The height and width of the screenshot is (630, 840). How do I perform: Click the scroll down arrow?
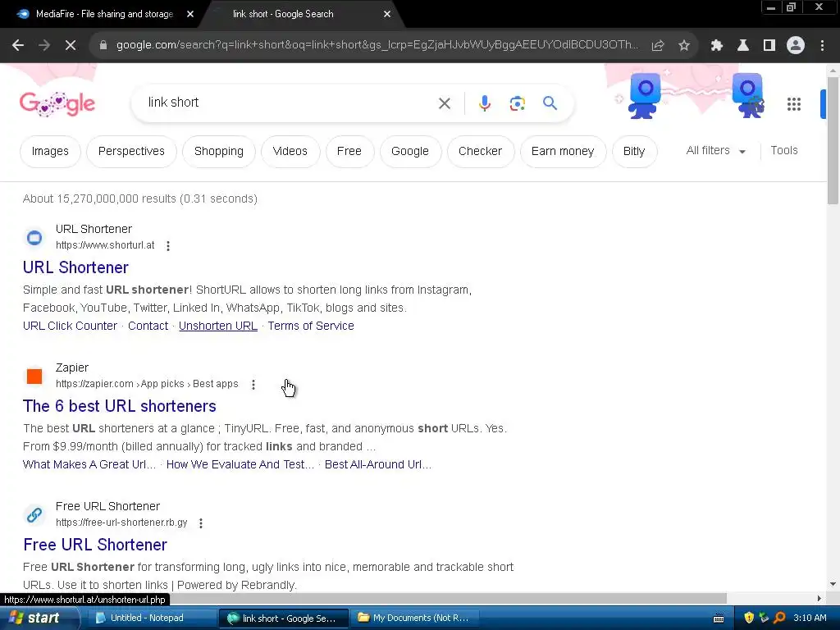(833, 584)
